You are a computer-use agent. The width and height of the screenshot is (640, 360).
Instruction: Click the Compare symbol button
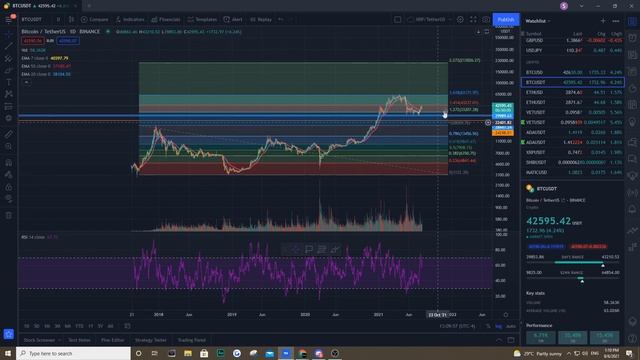(x=95, y=20)
